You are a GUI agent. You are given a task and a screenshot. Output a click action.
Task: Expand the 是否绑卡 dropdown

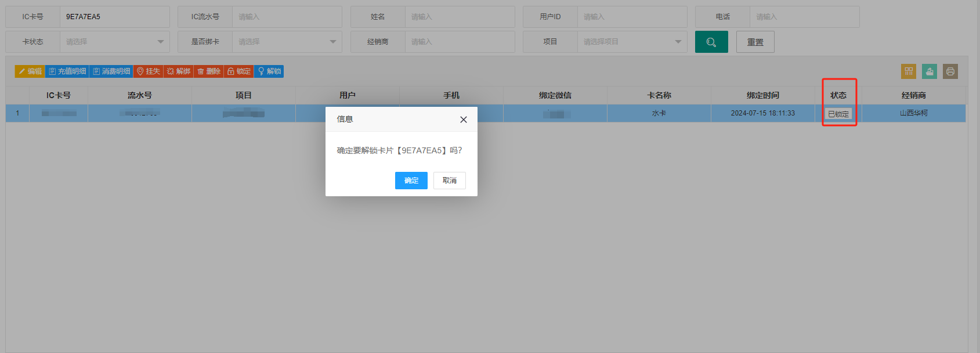click(287, 42)
